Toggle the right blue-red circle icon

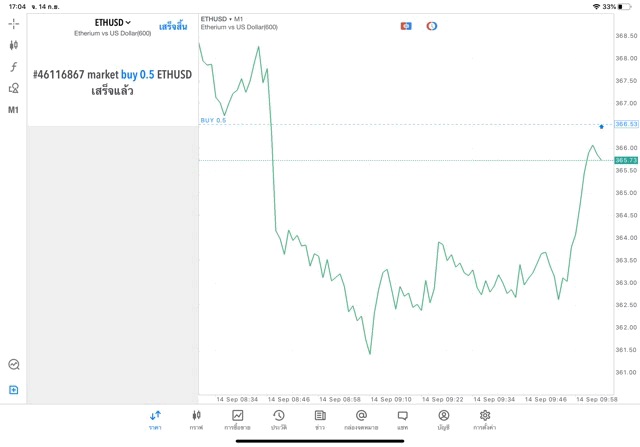coord(432,26)
